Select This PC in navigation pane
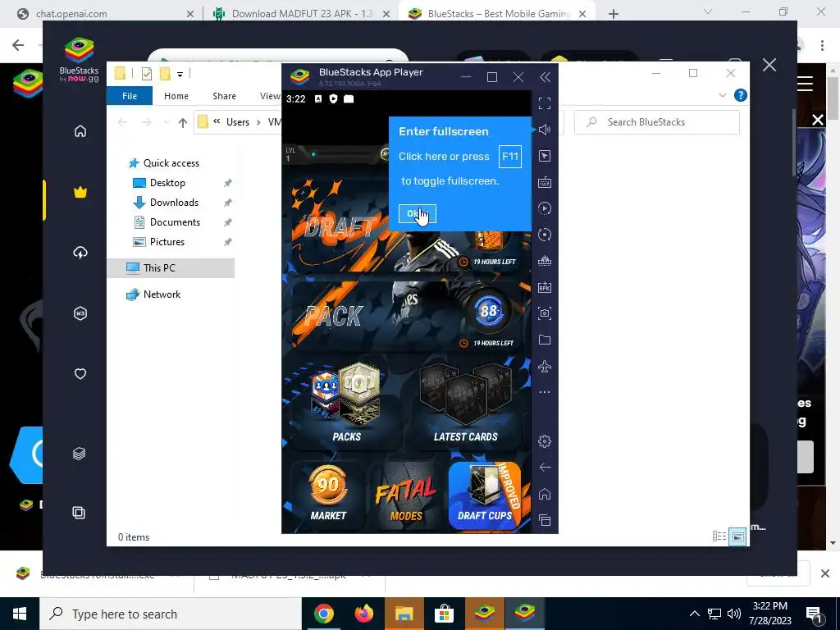The image size is (840, 630). (x=159, y=268)
